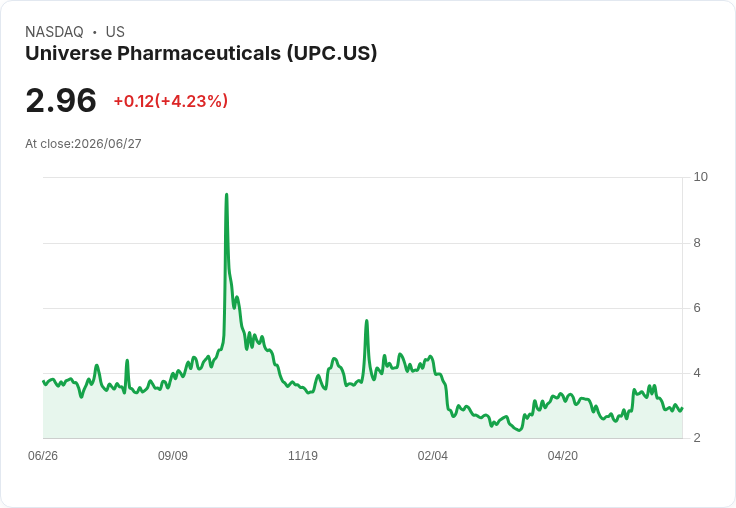The width and height of the screenshot is (736, 508).
Task: Click the 10 value on the y-axis
Action: pos(700,177)
